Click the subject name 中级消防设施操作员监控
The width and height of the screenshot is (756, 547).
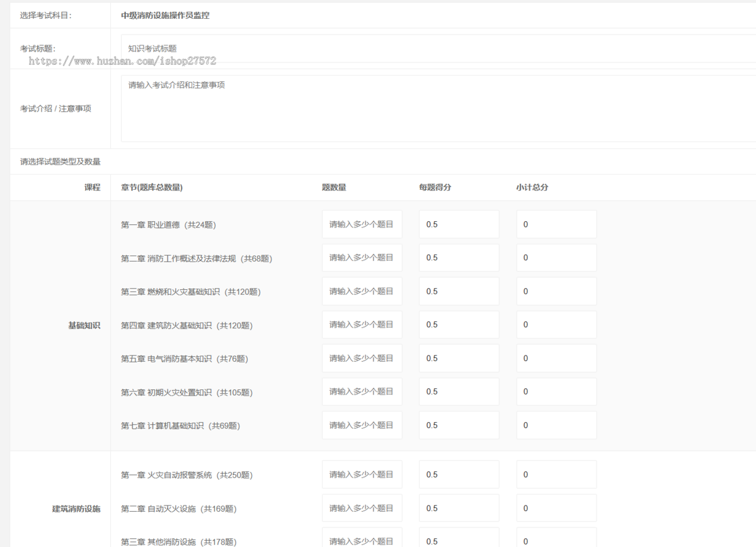tap(165, 16)
